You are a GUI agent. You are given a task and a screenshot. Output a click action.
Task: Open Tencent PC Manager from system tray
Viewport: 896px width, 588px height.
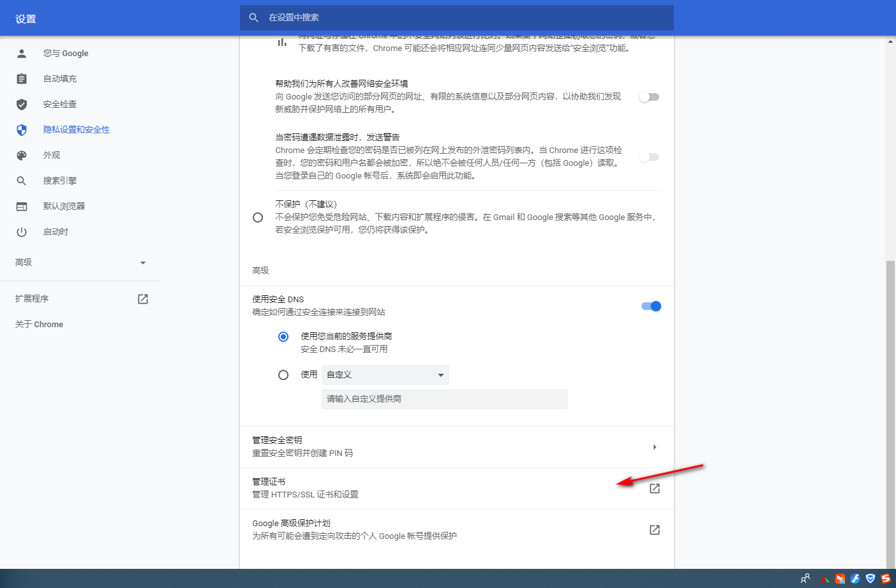pos(870,578)
